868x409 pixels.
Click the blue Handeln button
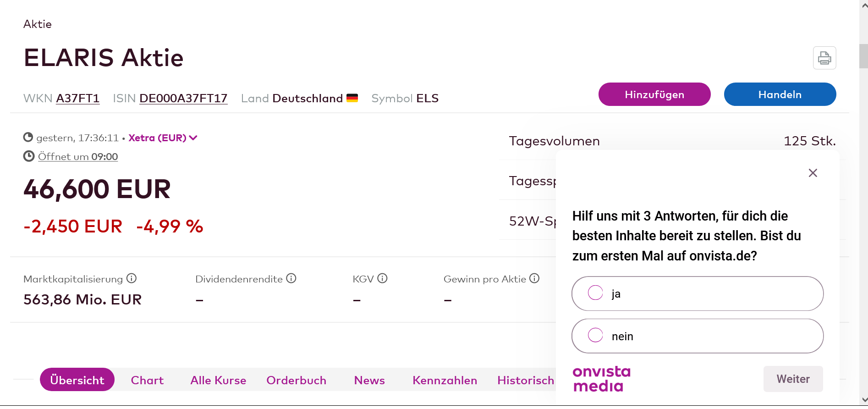click(x=780, y=94)
